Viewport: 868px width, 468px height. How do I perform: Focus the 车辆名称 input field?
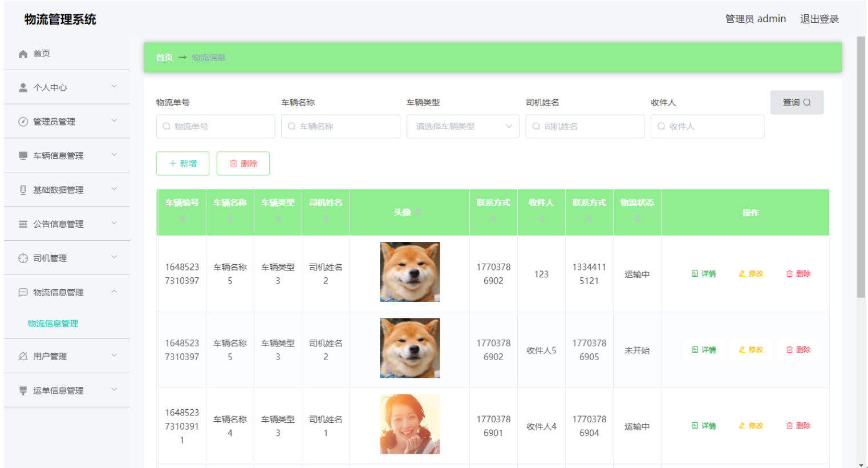(x=340, y=127)
